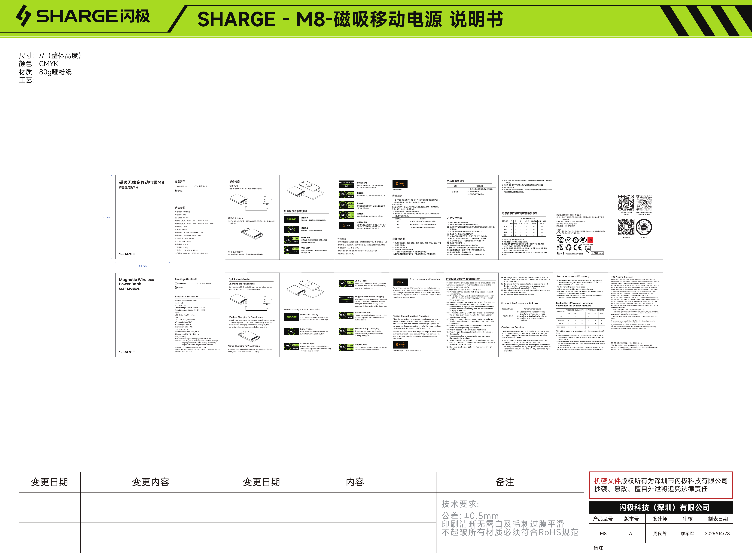Select the '85 mm' height dimension label
Image resolution: width=752 pixels, height=560 pixels.
[106, 217]
